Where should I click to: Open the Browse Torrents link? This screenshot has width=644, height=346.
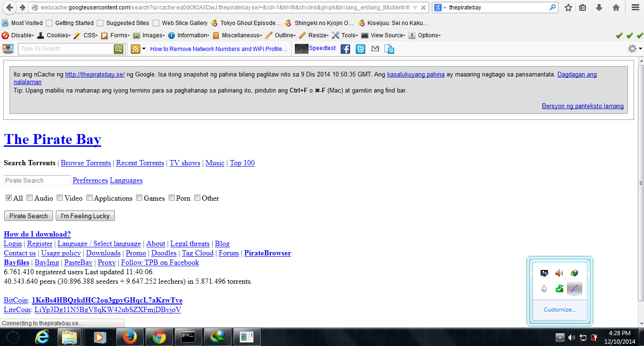86,163
